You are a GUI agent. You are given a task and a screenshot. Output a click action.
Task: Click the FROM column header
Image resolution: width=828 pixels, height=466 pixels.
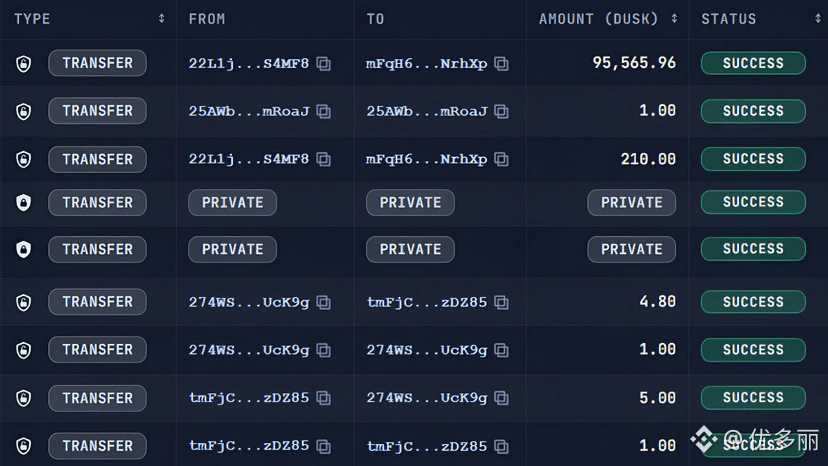coord(207,19)
